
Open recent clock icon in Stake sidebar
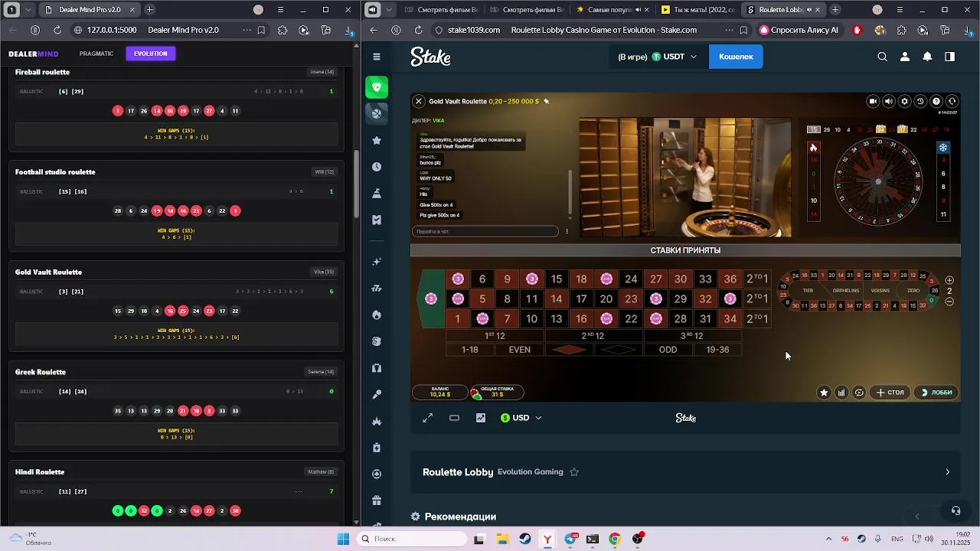pyautogui.click(x=376, y=167)
